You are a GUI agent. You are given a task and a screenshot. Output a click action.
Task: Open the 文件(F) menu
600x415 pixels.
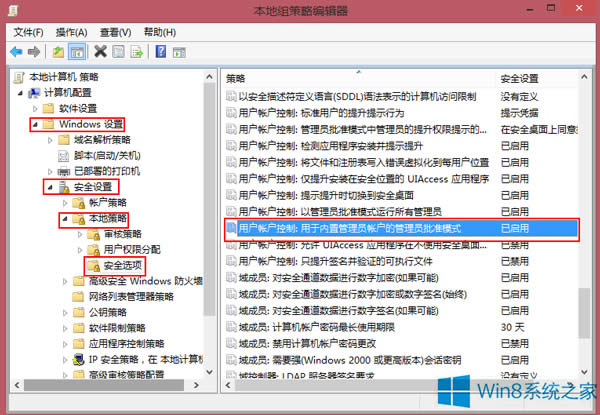28,33
